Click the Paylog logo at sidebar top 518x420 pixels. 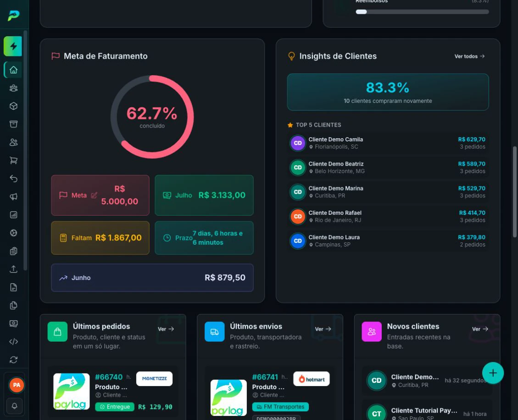[14, 15]
